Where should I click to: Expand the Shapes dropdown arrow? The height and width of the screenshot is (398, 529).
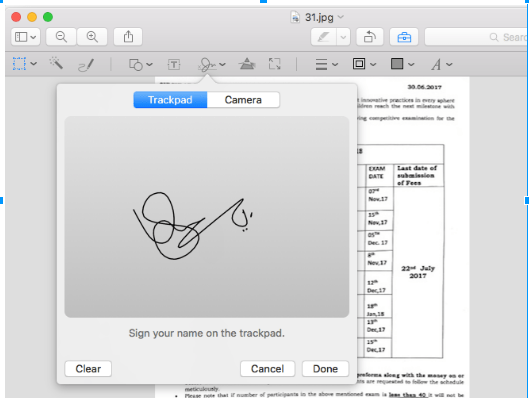click(149, 64)
